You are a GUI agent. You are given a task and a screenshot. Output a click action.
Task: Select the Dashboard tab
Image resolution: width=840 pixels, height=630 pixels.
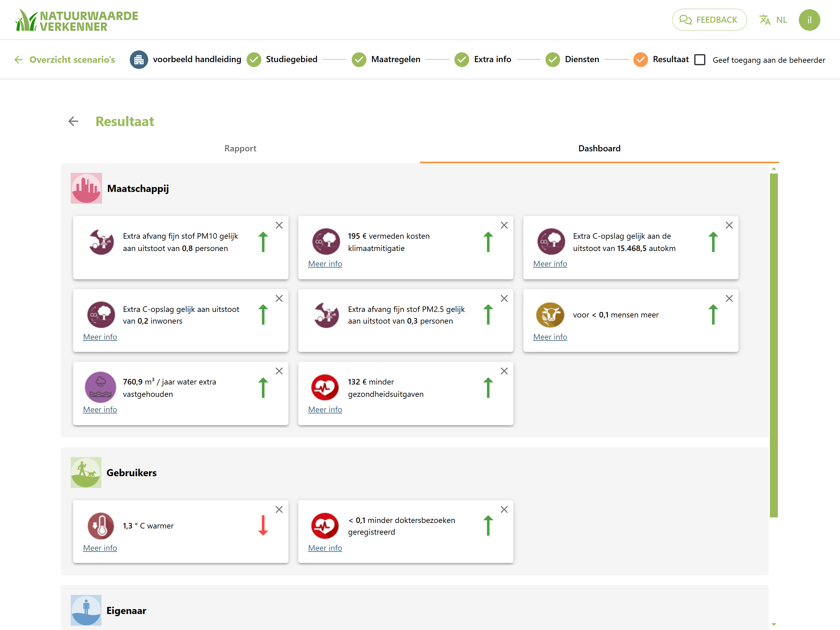coord(599,148)
